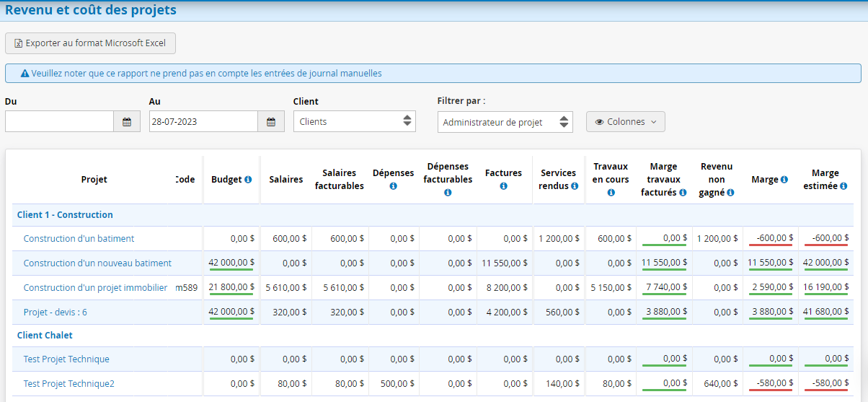Click the 7 740,00 $ marge travaux facturés value
Viewport: 868px width, 402px height.
point(666,287)
